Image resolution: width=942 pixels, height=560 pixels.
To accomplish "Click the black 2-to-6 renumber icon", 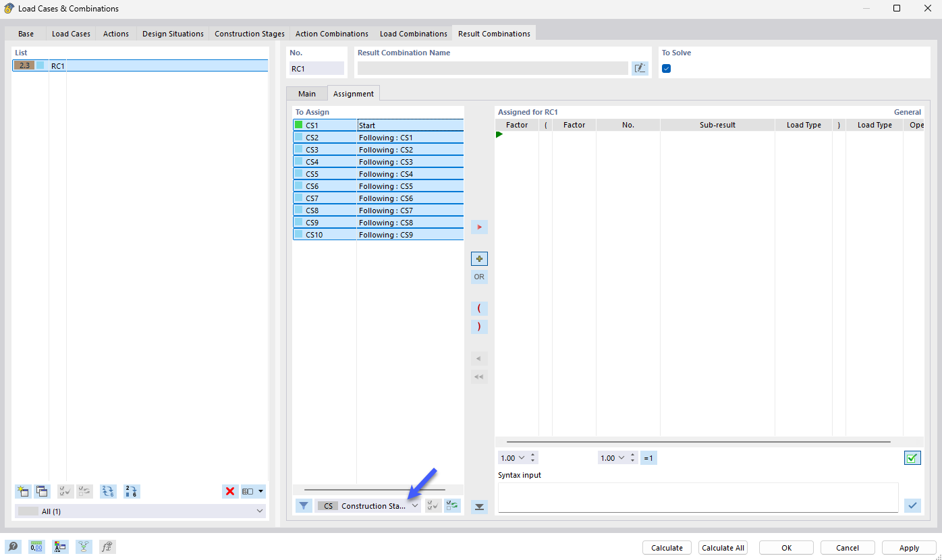I will pos(132,491).
